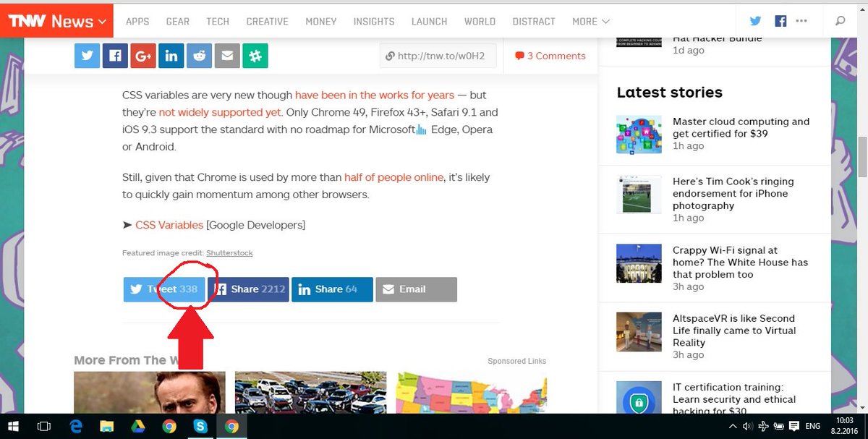Click the green hashtag share icon
Screen dimensions: 868x439
[x=255, y=56]
